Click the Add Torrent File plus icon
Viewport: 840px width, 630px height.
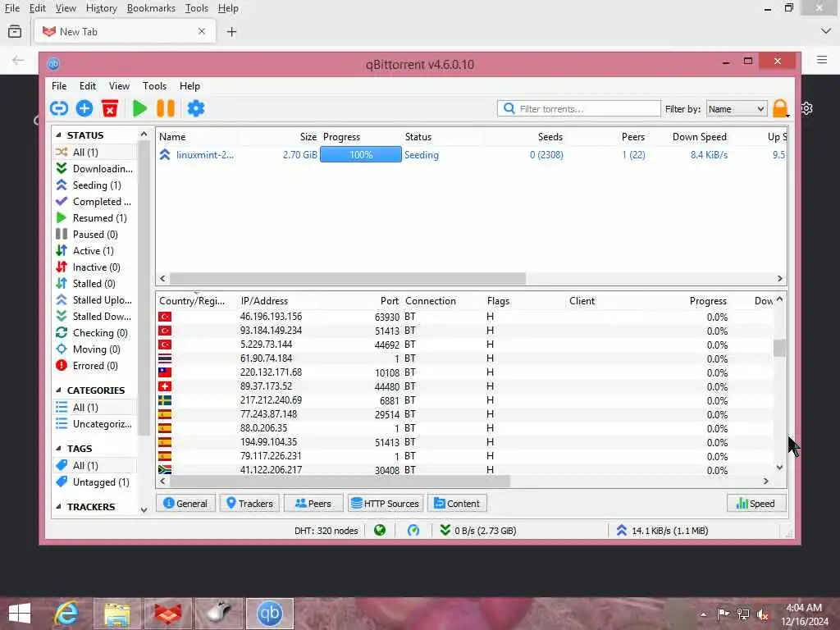84,109
